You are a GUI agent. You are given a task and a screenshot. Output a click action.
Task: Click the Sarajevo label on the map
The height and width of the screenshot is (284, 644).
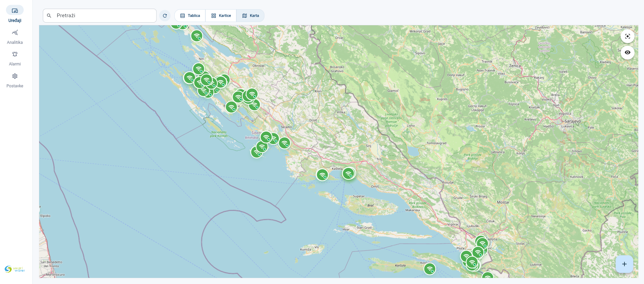(x=573, y=121)
